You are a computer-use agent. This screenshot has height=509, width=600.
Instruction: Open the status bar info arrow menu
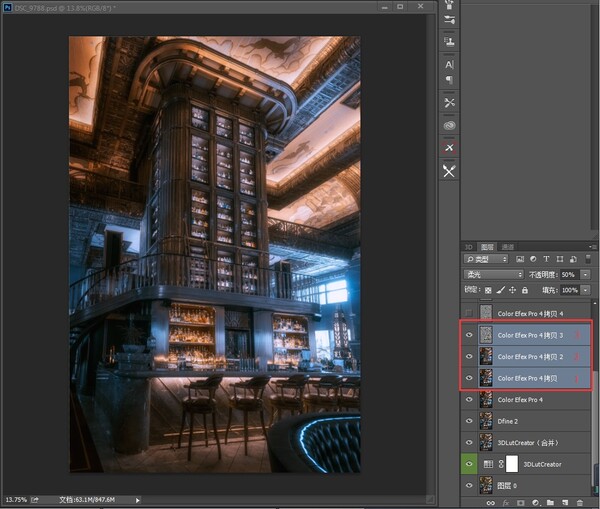coord(138,500)
